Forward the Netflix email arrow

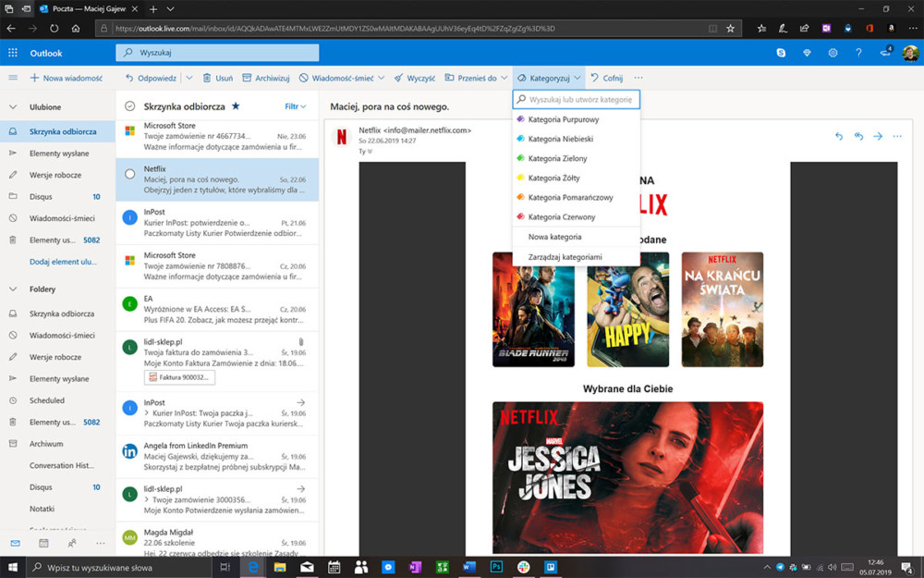tap(878, 136)
